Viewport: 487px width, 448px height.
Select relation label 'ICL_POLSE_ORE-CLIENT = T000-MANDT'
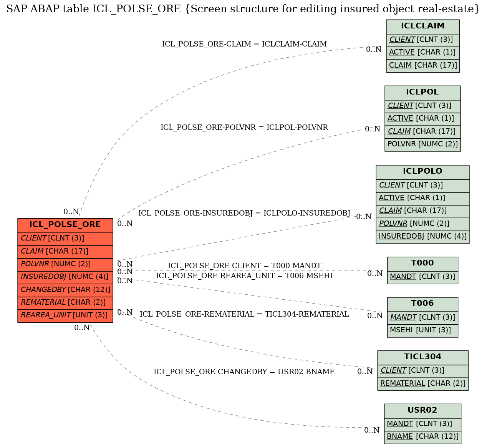(244, 266)
